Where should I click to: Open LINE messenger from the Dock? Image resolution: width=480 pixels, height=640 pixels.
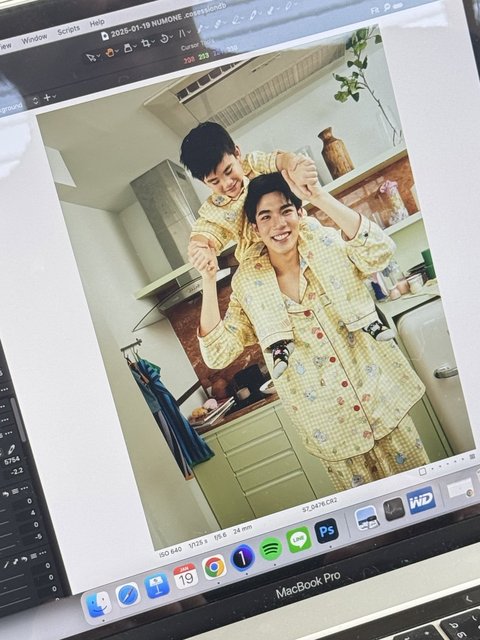pyautogui.click(x=299, y=540)
